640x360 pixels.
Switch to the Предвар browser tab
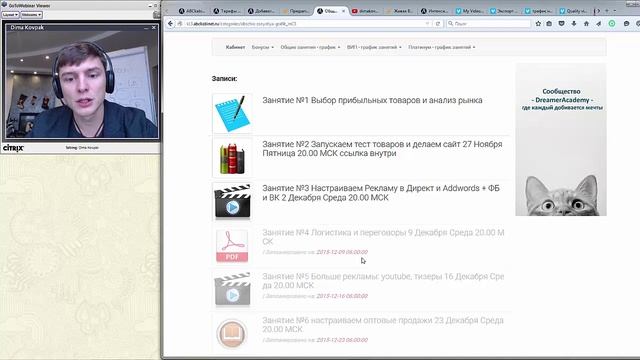[296, 11]
